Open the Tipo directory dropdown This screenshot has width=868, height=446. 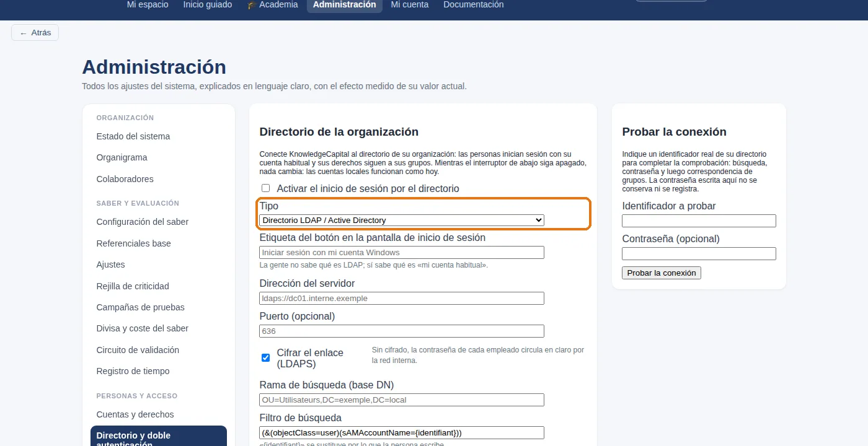click(402, 220)
